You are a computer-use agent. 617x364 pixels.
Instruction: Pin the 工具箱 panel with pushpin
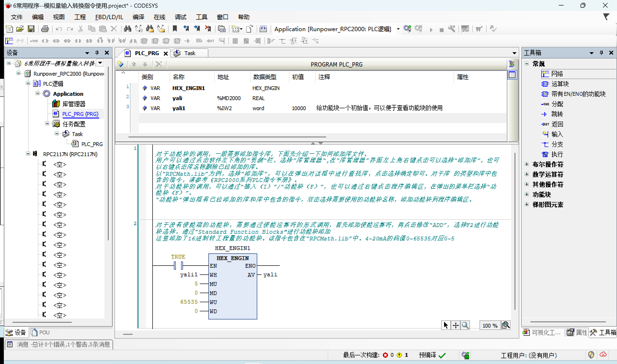point(601,52)
